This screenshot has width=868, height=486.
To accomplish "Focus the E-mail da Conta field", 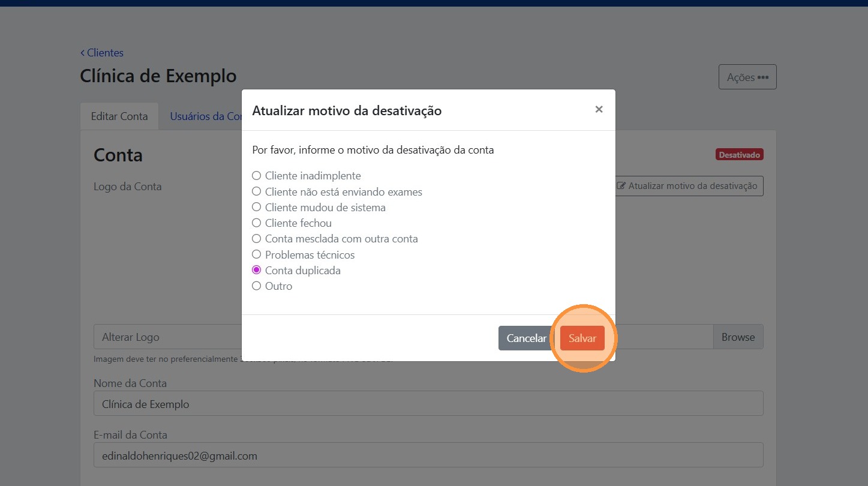I will click(428, 455).
